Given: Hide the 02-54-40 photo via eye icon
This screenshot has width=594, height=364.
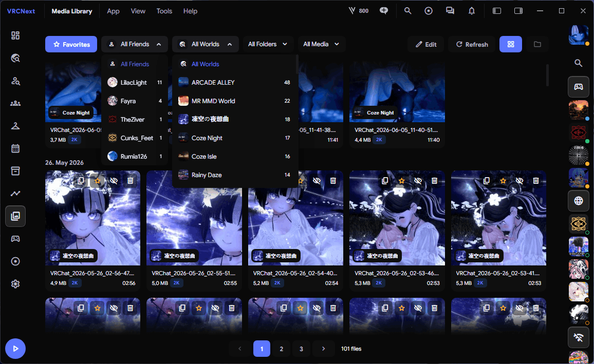Looking at the screenshot, I should coord(317,181).
